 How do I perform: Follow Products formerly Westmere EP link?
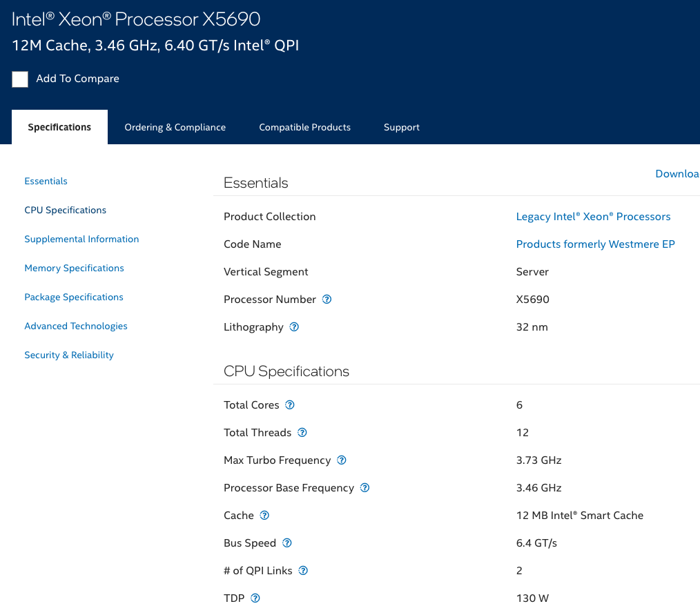[x=595, y=244]
